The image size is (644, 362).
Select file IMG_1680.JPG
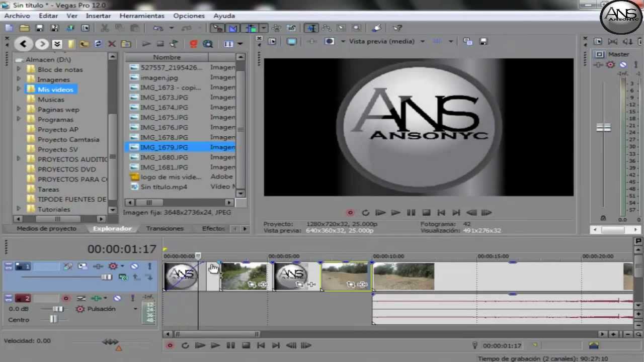point(164,157)
